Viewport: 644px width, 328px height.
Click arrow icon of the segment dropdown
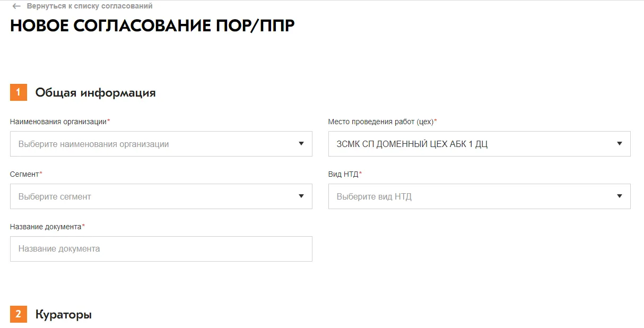(301, 196)
